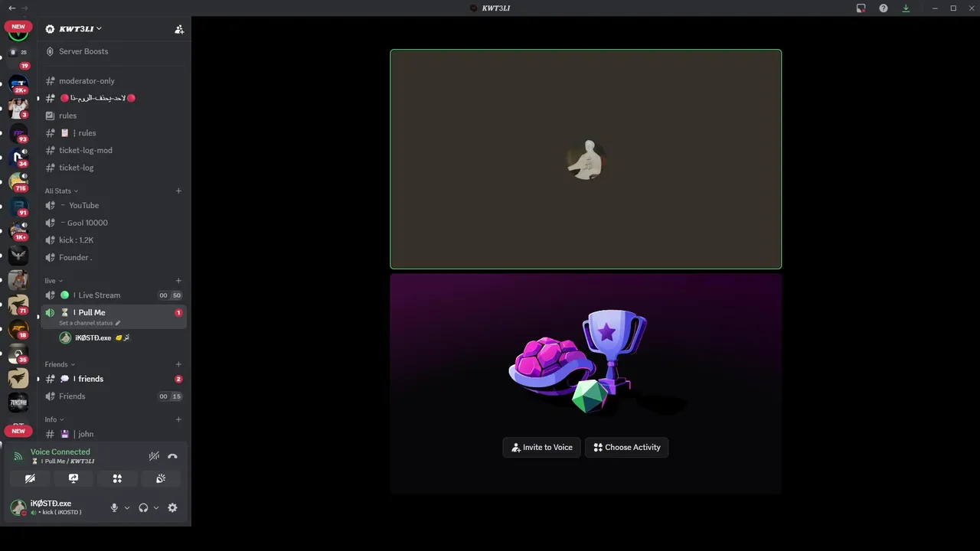
Task: Deafen with headphones icon
Action: tap(143, 507)
